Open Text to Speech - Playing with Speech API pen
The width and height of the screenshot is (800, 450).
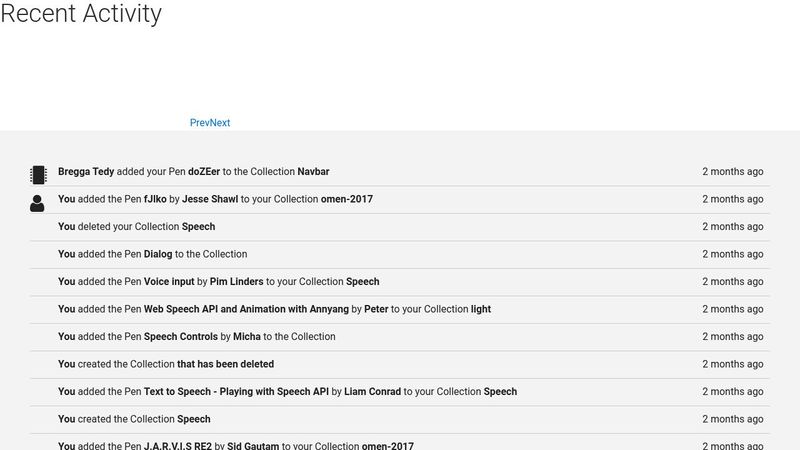tap(236, 392)
